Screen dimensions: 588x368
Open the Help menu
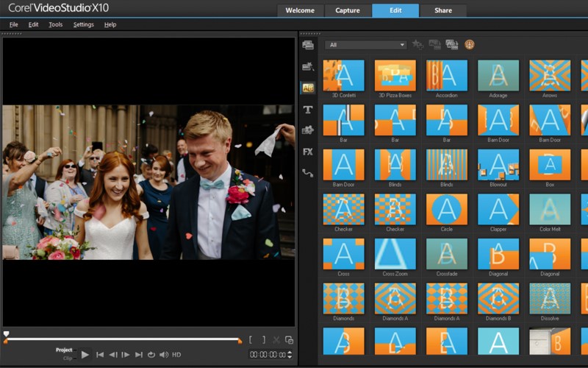pyautogui.click(x=110, y=24)
